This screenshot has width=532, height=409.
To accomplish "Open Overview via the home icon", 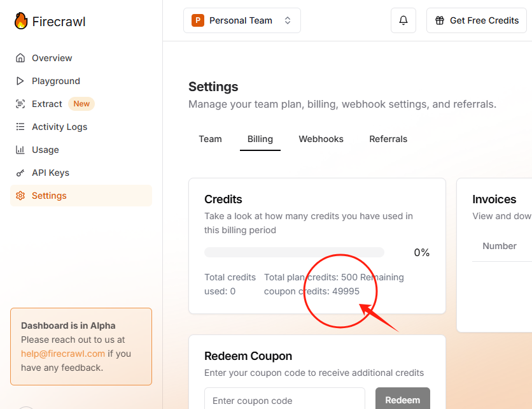I will click(x=20, y=58).
